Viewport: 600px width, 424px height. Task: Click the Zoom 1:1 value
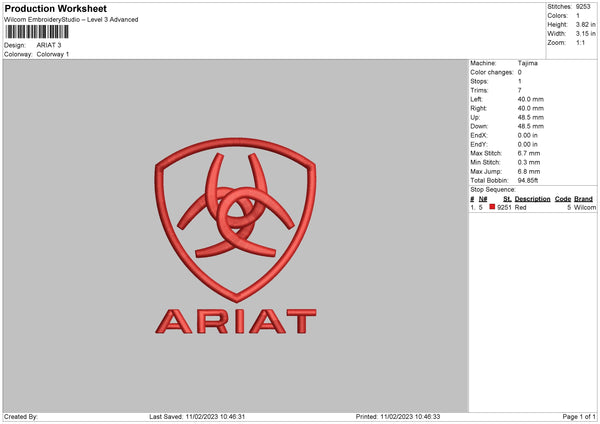point(582,43)
